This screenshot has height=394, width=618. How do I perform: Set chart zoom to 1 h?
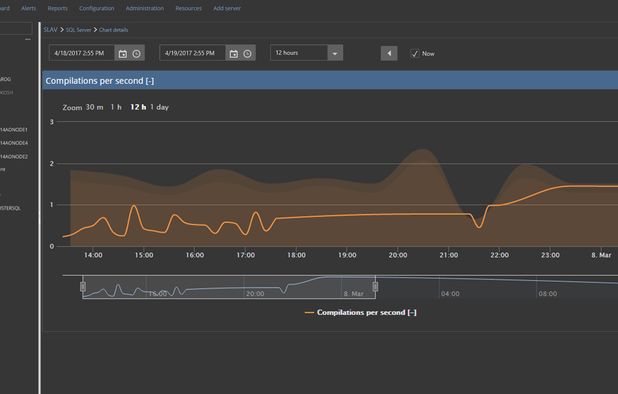[116, 107]
